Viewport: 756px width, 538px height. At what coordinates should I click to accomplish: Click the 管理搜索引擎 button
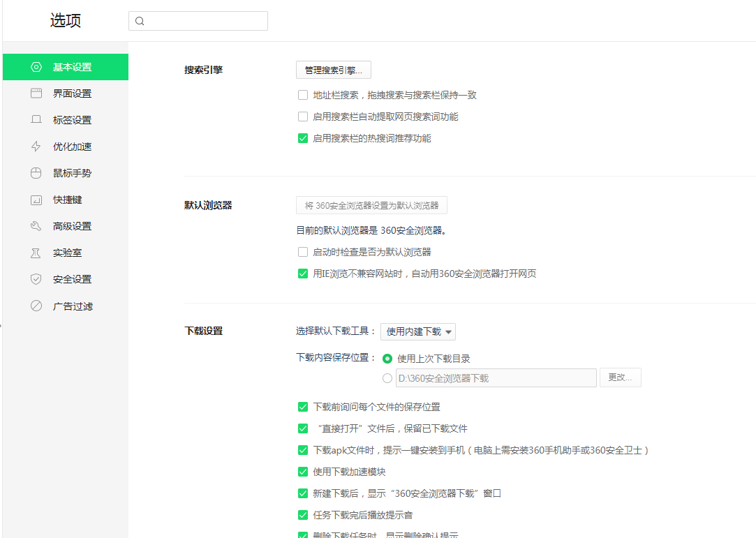333,70
